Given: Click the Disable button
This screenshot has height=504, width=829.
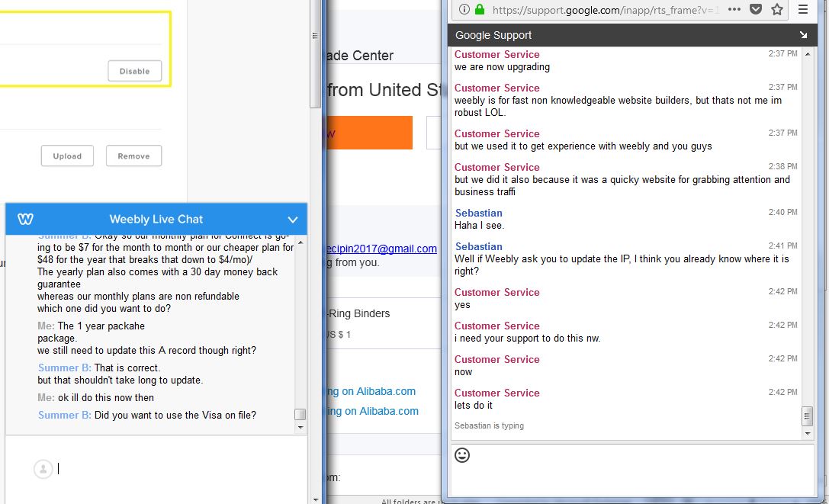Looking at the screenshot, I should pyautogui.click(x=135, y=71).
